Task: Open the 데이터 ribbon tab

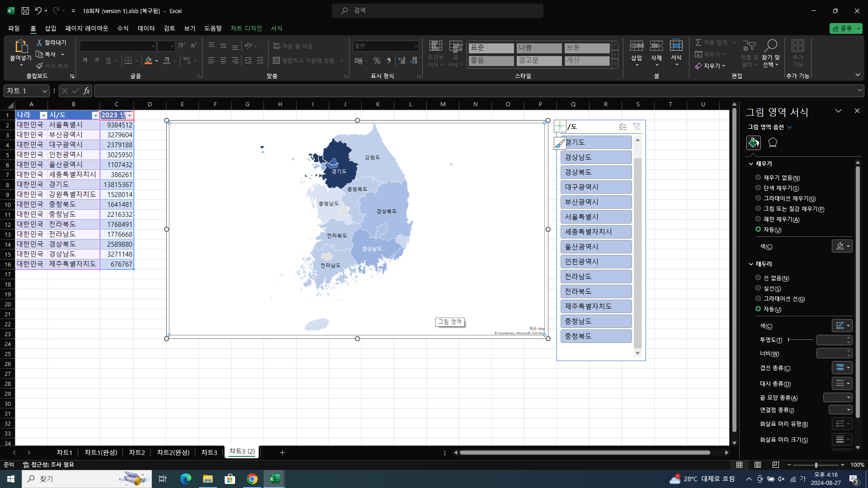Action: pos(146,28)
